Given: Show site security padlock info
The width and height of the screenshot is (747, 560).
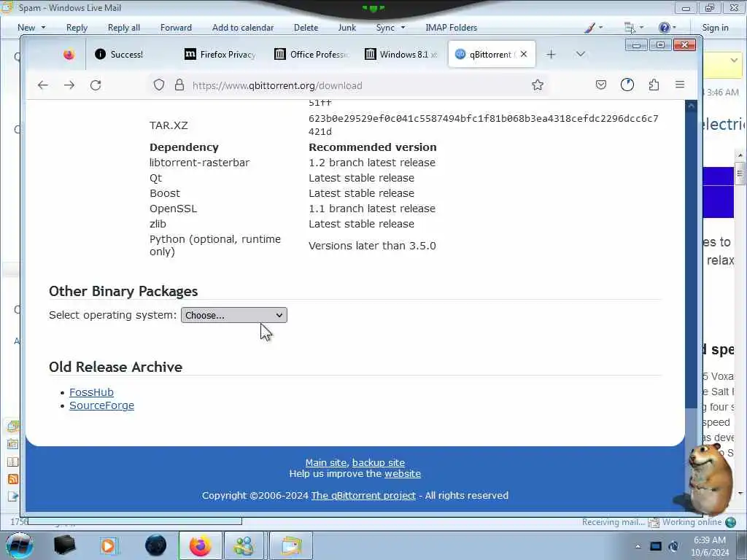Looking at the screenshot, I should (179, 85).
